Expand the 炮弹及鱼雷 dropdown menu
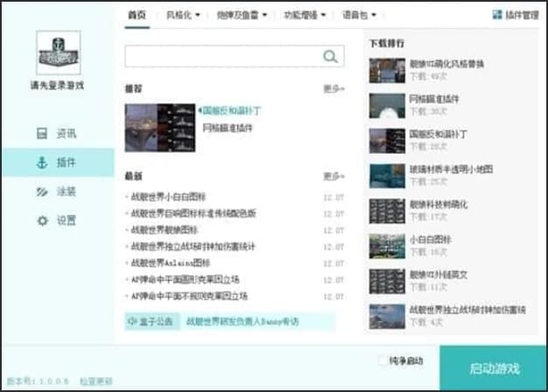Image resolution: width=548 pixels, height=392 pixels. pos(244,15)
